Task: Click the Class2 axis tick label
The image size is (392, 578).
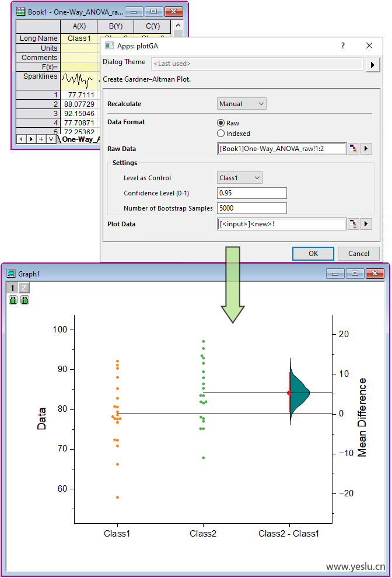Action: (x=203, y=534)
